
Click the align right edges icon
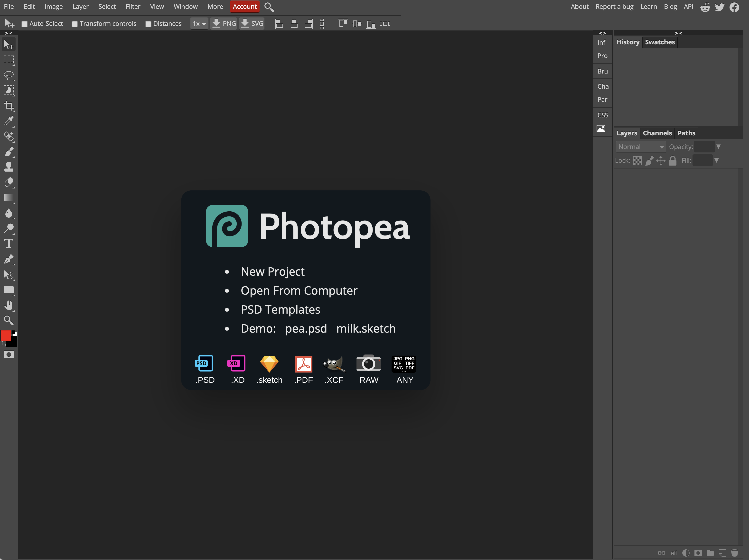pos(309,24)
